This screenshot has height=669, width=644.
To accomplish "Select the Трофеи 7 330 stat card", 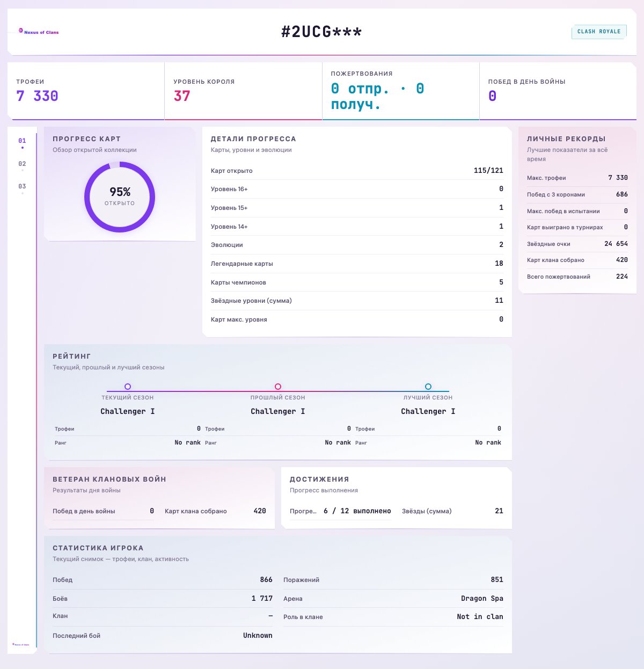I will tap(86, 91).
